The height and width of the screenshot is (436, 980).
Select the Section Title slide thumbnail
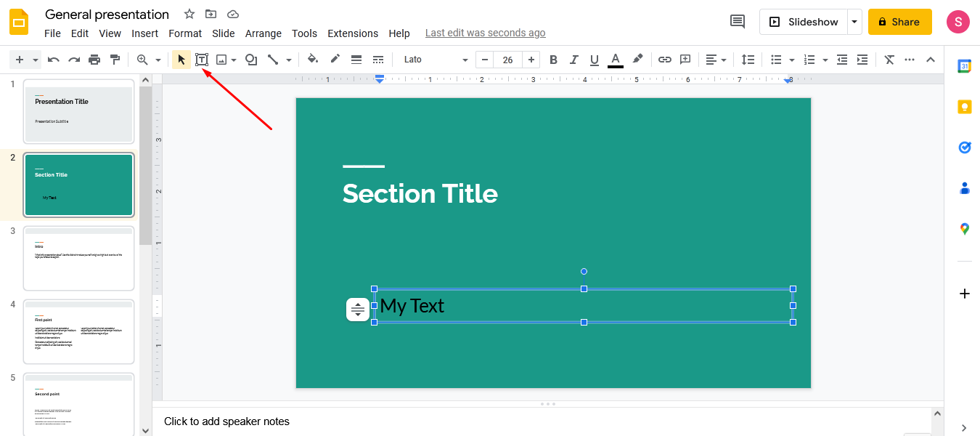[x=78, y=185]
